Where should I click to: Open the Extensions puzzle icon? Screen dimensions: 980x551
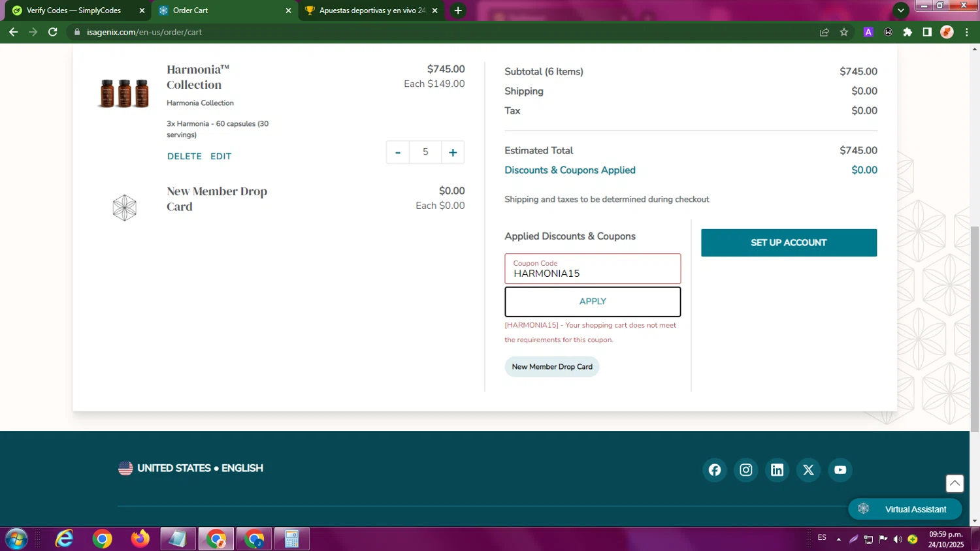[x=907, y=32]
